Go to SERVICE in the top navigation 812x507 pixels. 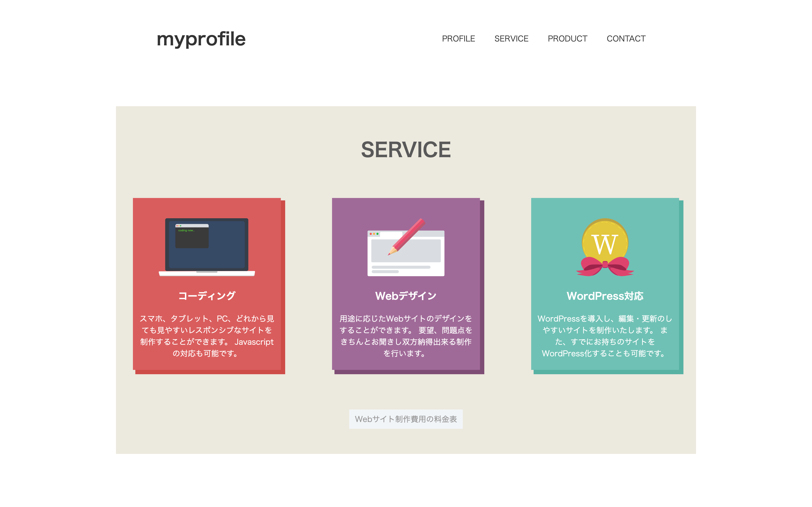(x=511, y=39)
